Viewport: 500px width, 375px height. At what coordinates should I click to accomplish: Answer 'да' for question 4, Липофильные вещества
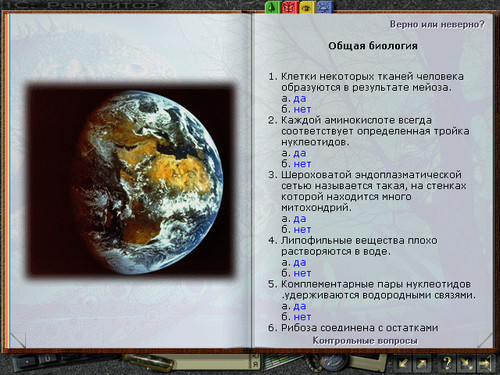(300, 262)
